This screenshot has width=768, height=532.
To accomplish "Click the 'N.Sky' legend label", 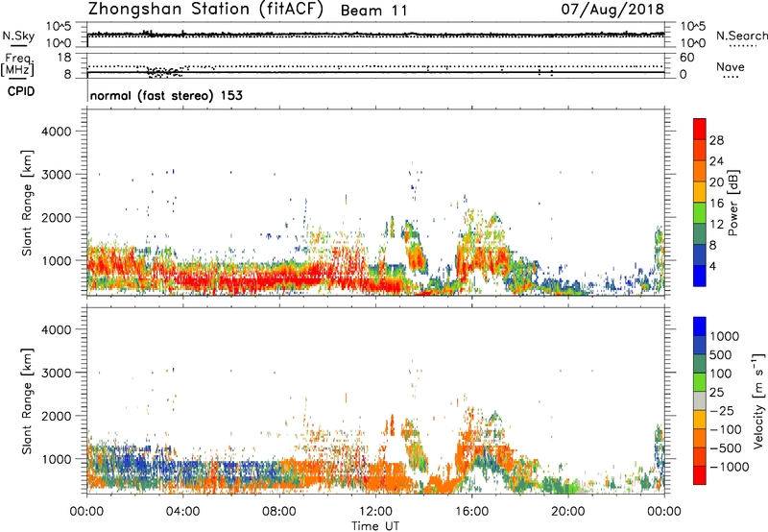I will [x=18, y=36].
